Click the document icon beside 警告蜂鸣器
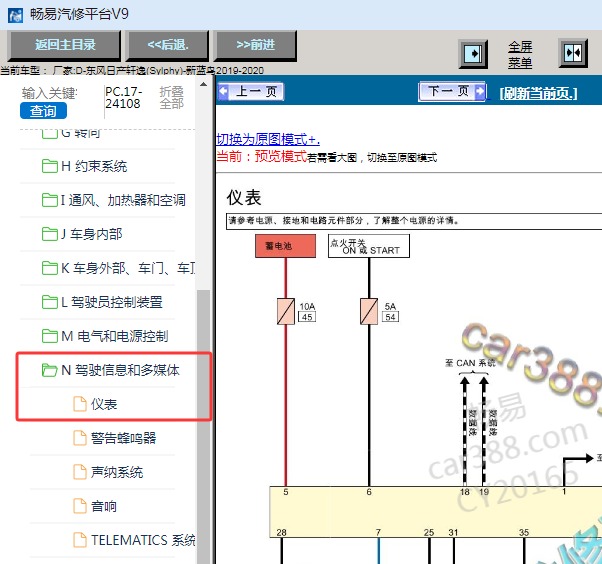 pyautogui.click(x=80, y=438)
